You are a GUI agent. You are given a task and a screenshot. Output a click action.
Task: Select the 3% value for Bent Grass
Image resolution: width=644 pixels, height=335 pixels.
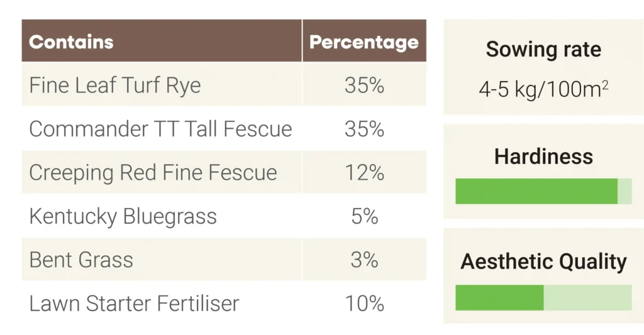click(x=364, y=260)
